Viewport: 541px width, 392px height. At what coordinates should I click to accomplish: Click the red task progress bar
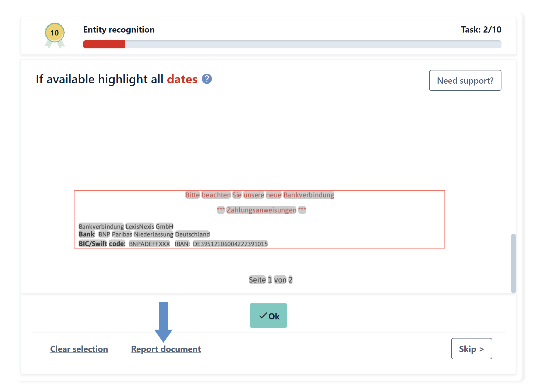104,45
